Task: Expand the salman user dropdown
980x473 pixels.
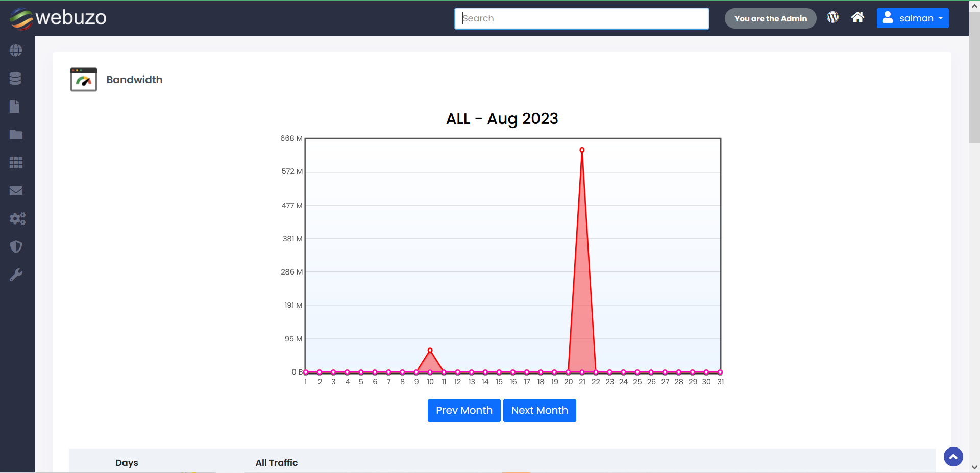Action: 912,18
